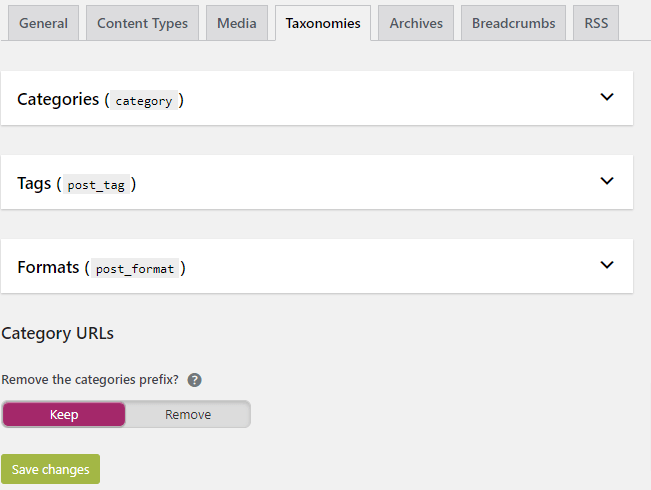Click the Formats panel heading
Viewport: 651px width, 490px height.
click(101, 268)
